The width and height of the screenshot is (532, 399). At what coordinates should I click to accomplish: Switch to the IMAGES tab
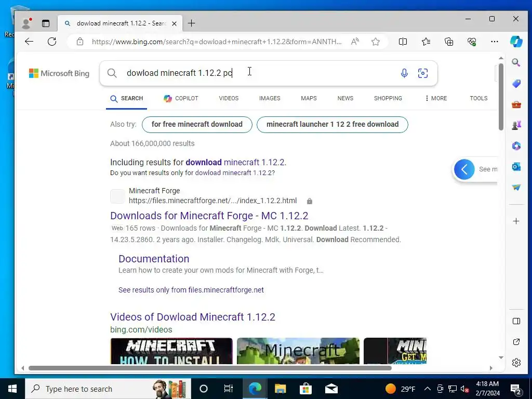click(270, 98)
